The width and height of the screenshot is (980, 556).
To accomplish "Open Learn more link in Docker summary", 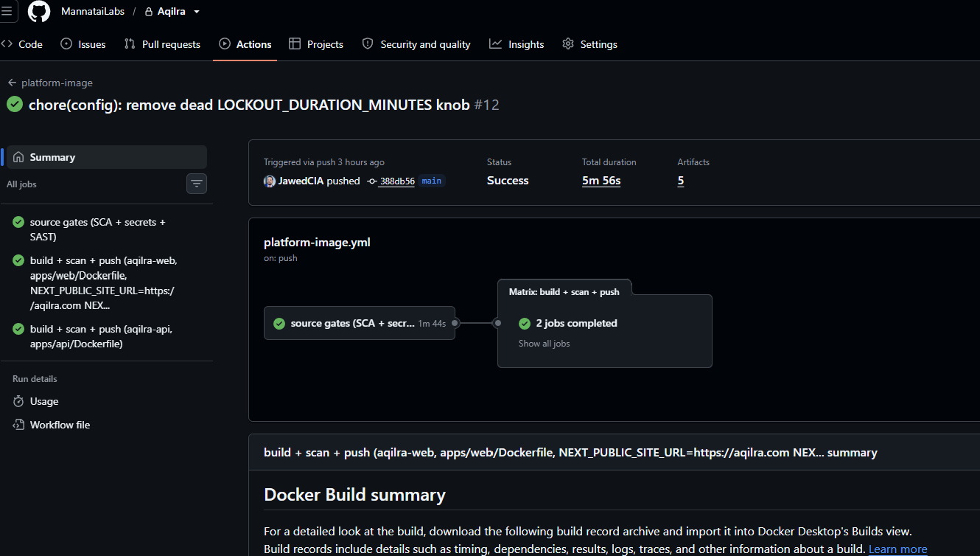I will [898, 549].
